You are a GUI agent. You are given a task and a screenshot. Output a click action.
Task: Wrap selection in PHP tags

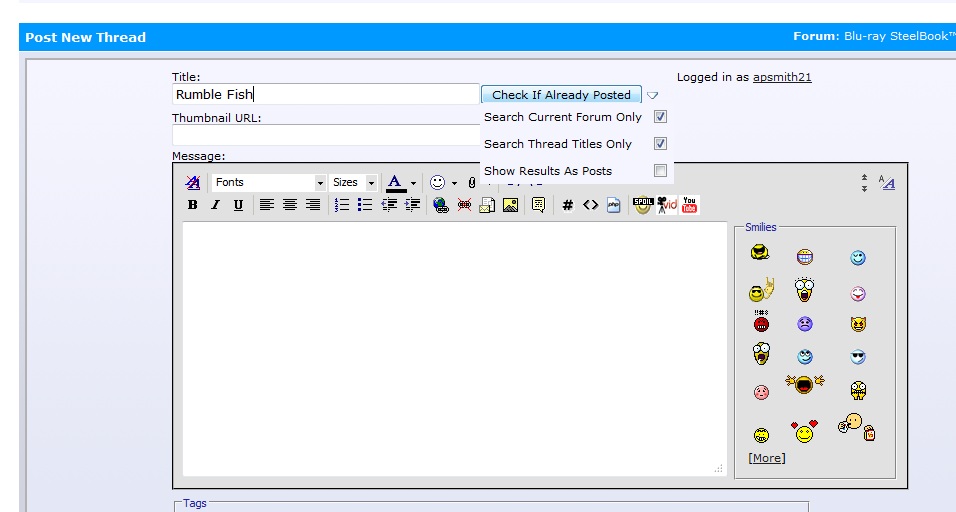(613, 205)
